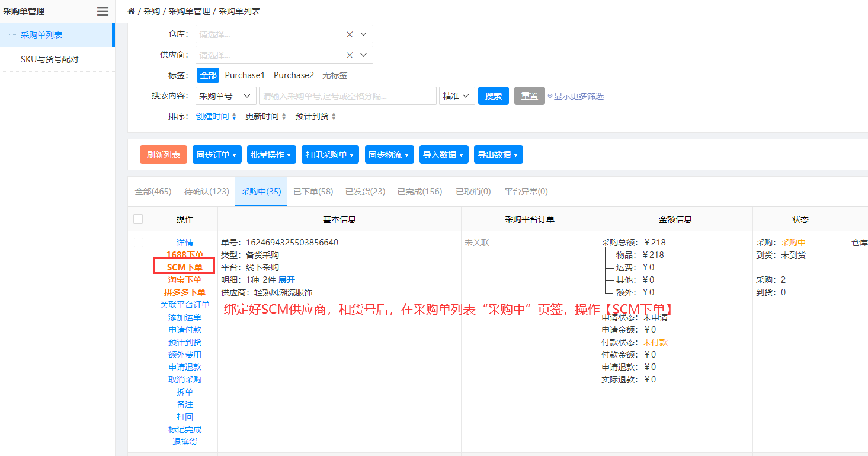
Task: Switch to the 平台异常(0) tab
Action: pos(526,192)
